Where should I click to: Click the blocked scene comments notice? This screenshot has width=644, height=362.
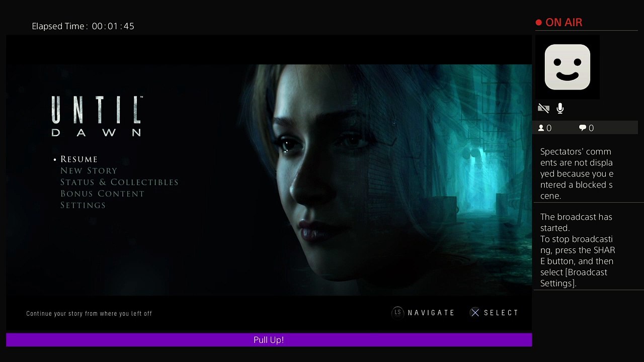point(577,173)
